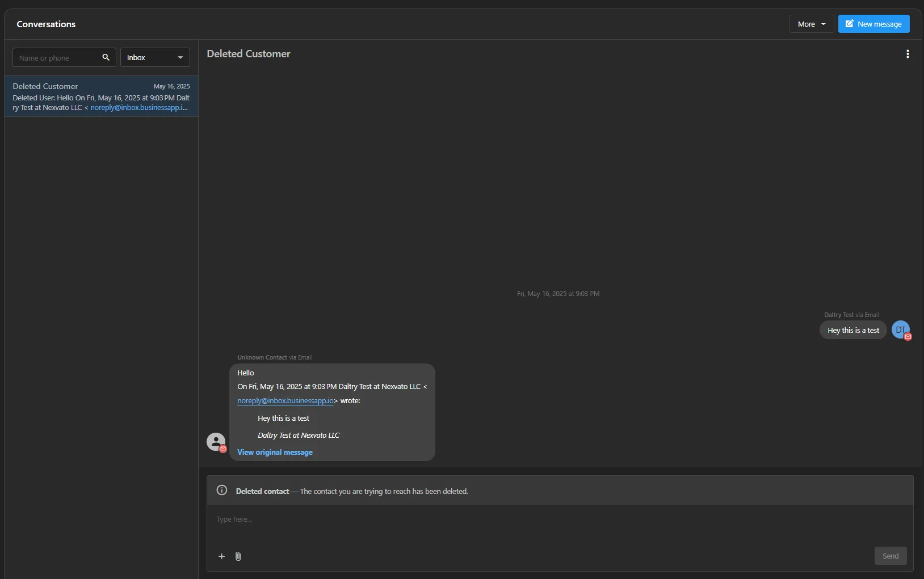
Task: Click the email channel badge on the DT avatar
Action: 908,336
